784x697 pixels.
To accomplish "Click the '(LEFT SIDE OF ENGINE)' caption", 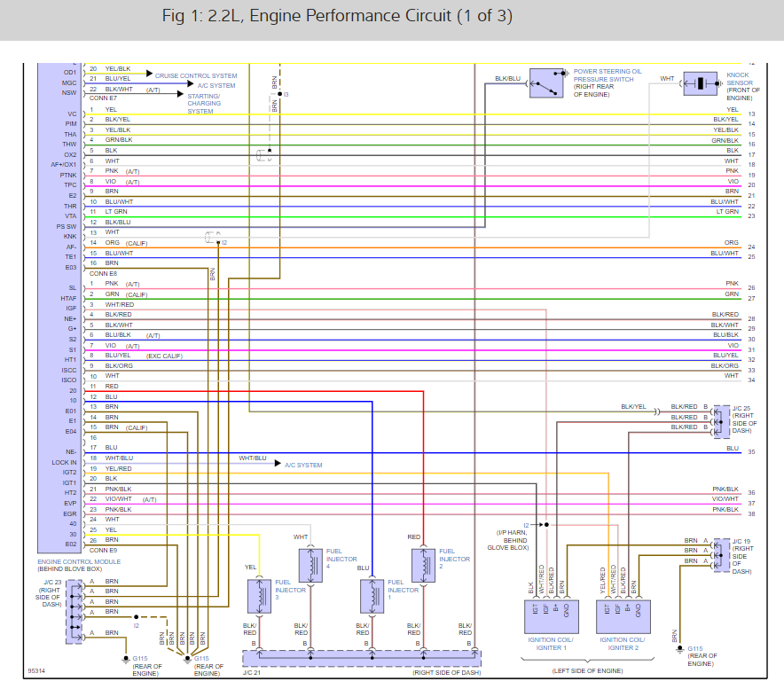I will [x=587, y=671].
